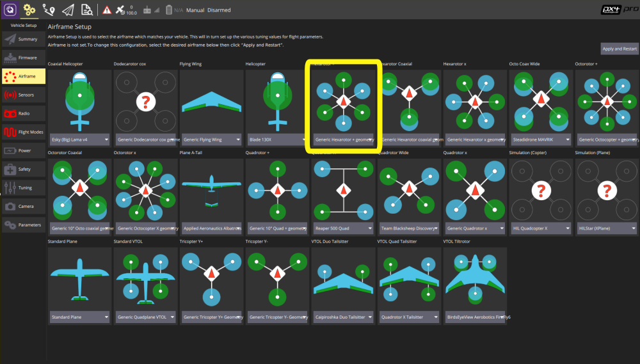Viewport: 640px width, 364px height.
Task: Select the Hexarotor x airframe image
Action: tap(475, 101)
